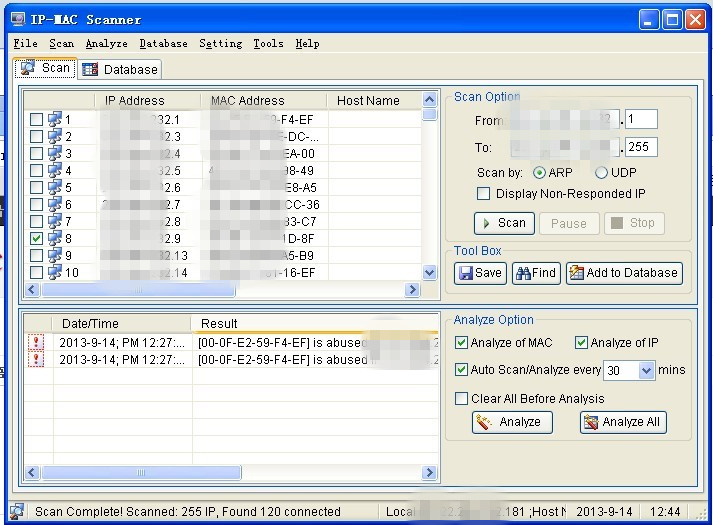The width and height of the screenshot is (713, 525).
Task: Click the Database tab table icon
Action: click(x=90, y=69)
